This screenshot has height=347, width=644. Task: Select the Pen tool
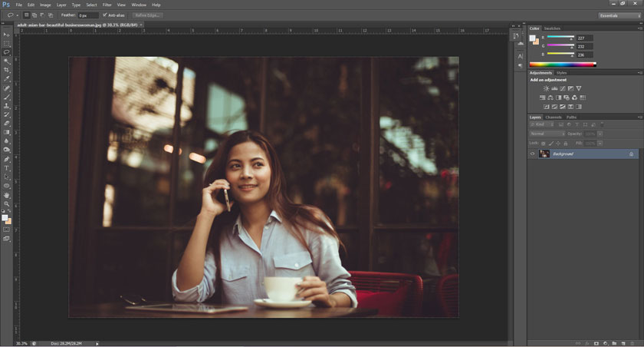click(x=7, y=159)
